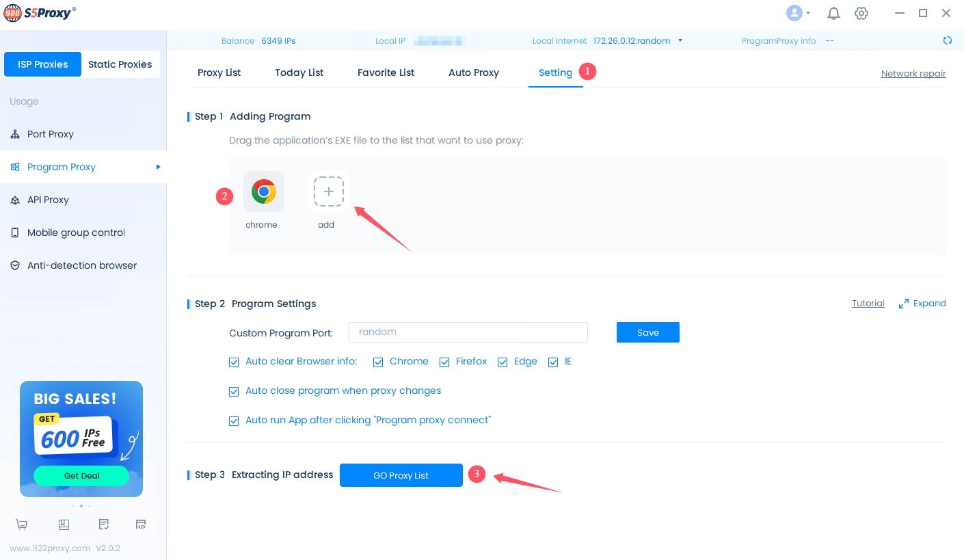The height and width of the screenshot is (560, 964).
Task: Click the shopping cart icon in sidebar footer
Action: coord(22,524)
